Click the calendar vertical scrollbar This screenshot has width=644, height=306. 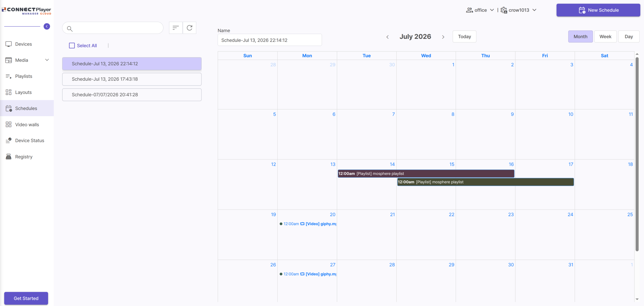click(x=637, y=154)
